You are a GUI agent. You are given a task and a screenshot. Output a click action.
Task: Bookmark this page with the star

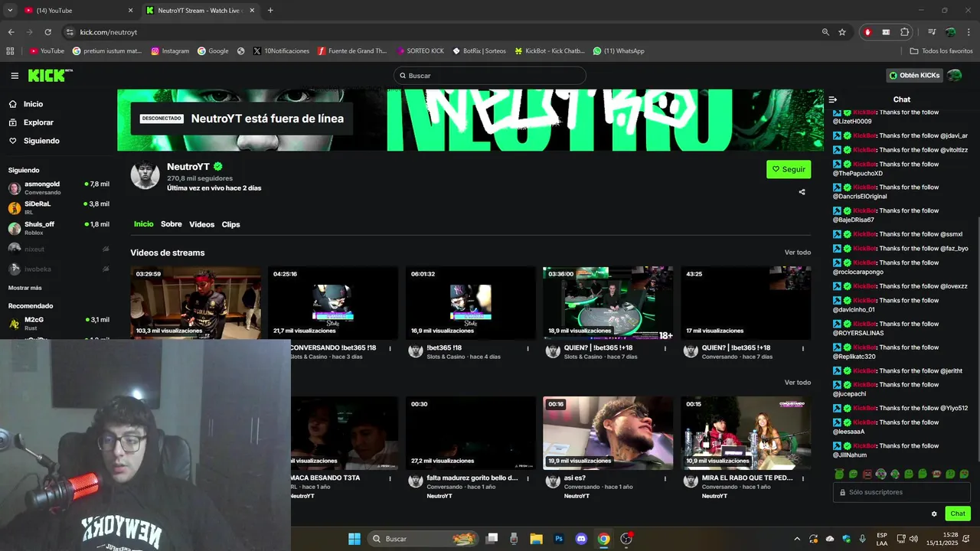pos(842,32)
